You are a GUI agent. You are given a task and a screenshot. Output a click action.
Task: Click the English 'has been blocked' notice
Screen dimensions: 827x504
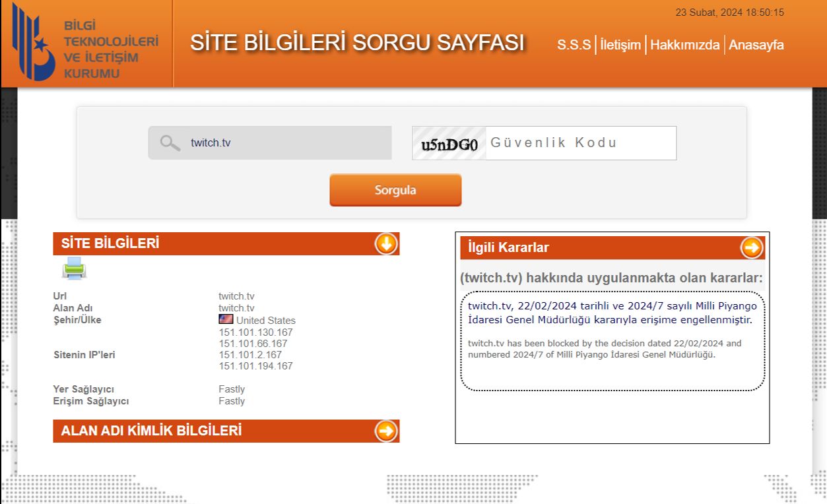pyautogui.click(x=604, y=349)
